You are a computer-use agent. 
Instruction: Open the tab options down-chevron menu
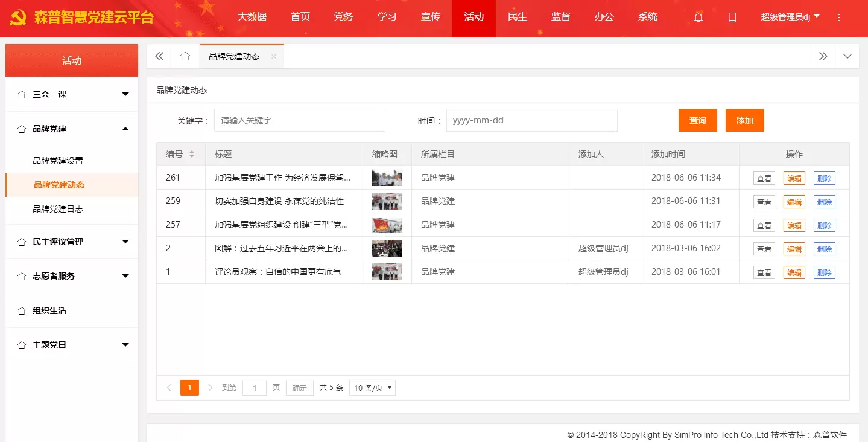click(847, 56)
